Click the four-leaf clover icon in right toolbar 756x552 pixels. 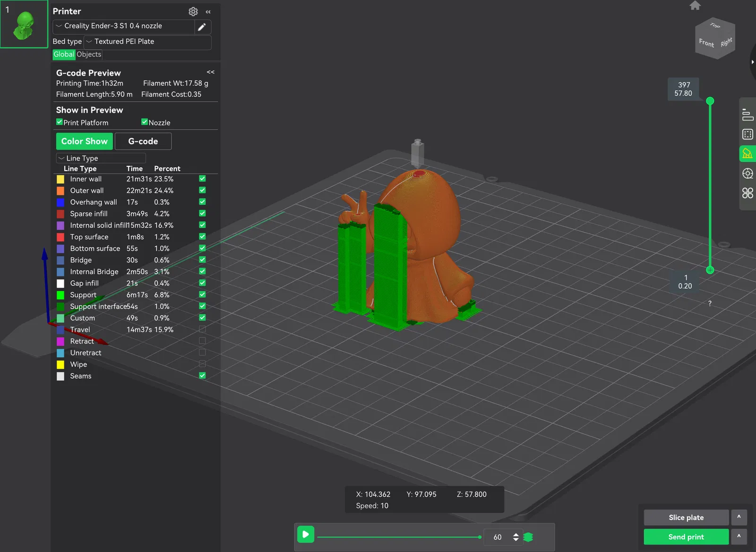tap(747, 193)
